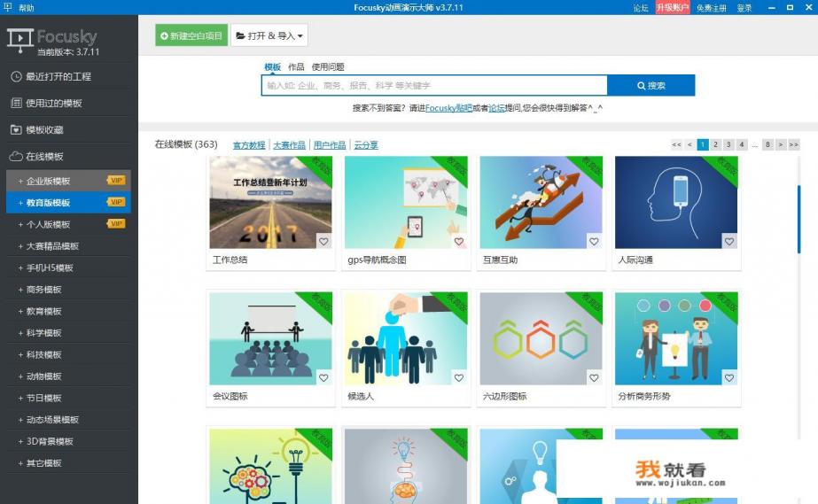Go to next page with > button
This screenshot has width=818, height=504.
coord(781,144)
